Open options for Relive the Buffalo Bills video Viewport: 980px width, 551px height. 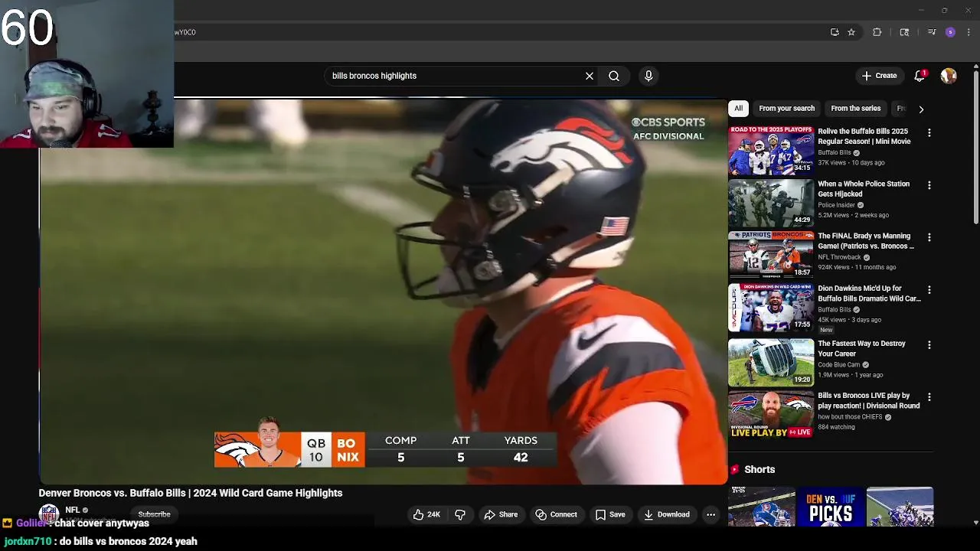click(x=929, y=132)
